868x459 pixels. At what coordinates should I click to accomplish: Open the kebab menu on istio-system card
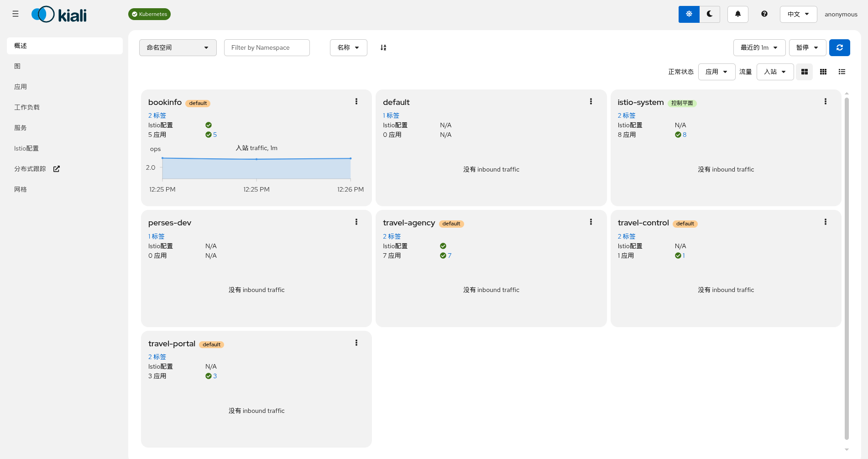(x=825, y=101)
